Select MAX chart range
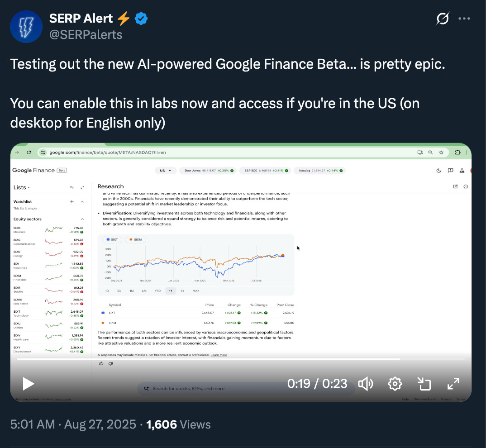 (x=196, y=291)
